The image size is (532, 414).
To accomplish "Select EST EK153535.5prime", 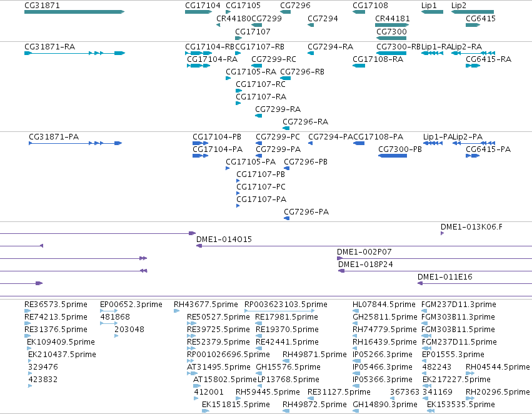I will [431, 411].
